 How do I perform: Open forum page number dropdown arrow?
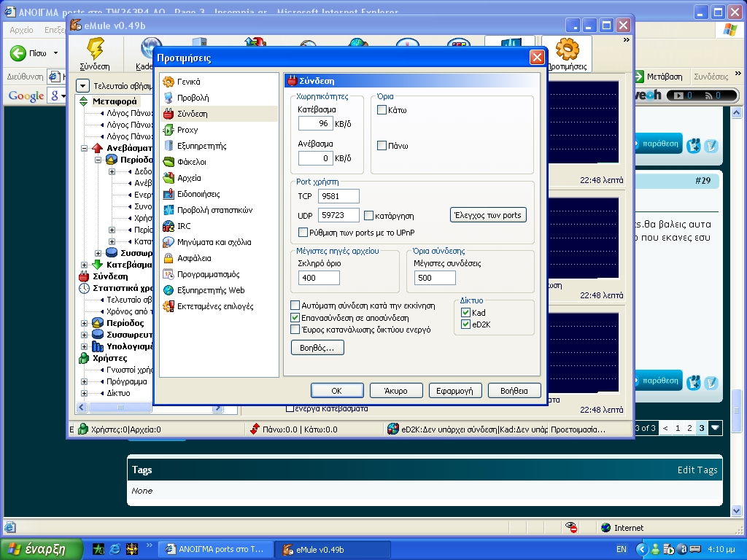click(715, 427)
